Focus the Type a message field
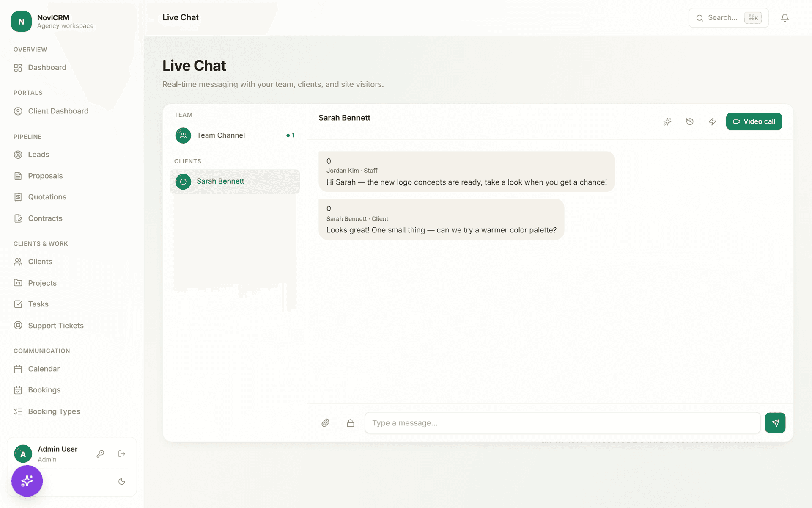 562,423
